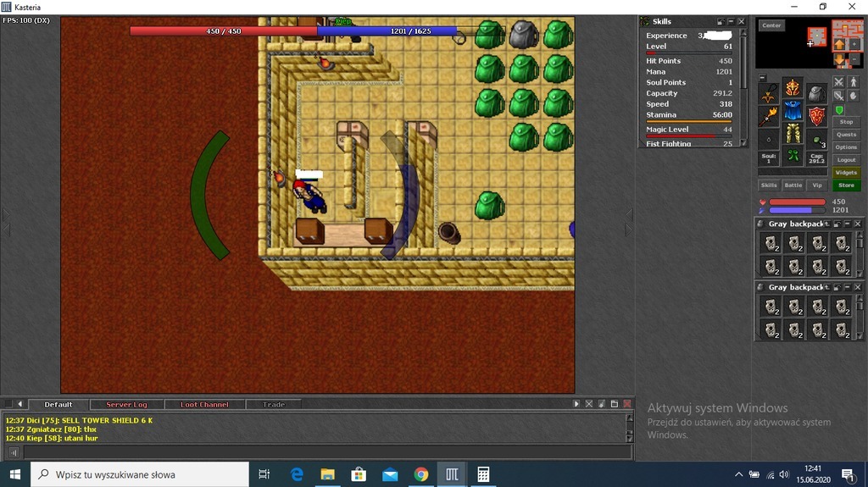
Task: Click the red health bar below Skills button
Action: click(797, 202)
